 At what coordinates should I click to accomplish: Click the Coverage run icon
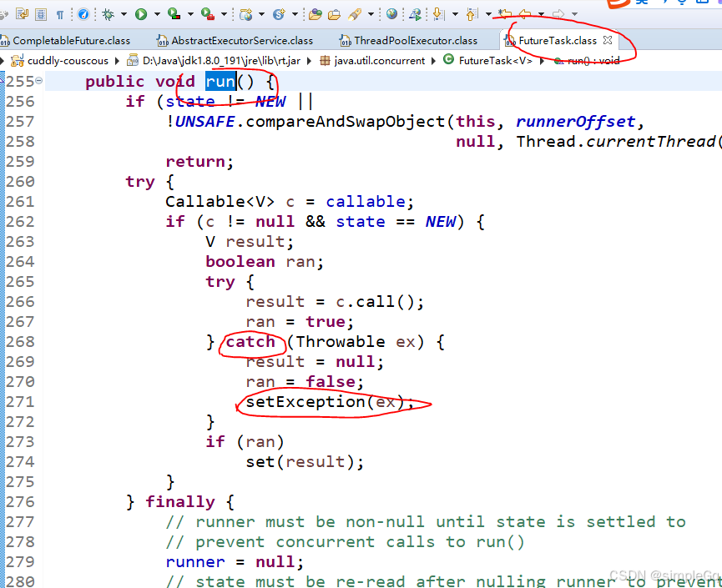coord(174,14)
